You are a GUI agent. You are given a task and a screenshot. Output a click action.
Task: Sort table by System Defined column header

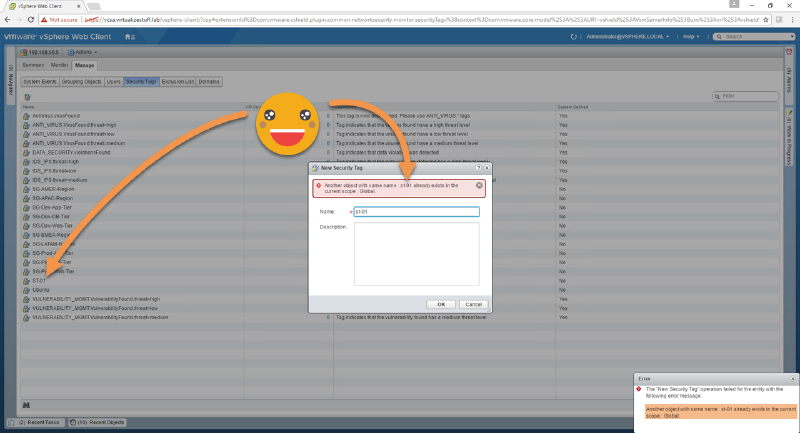668,107
